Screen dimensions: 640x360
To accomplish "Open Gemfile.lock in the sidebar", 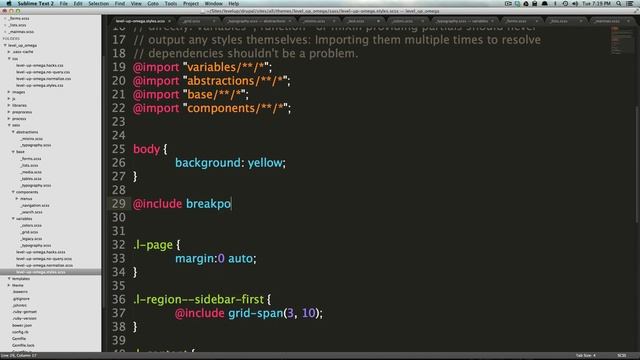I will click(x=23, y=345).
